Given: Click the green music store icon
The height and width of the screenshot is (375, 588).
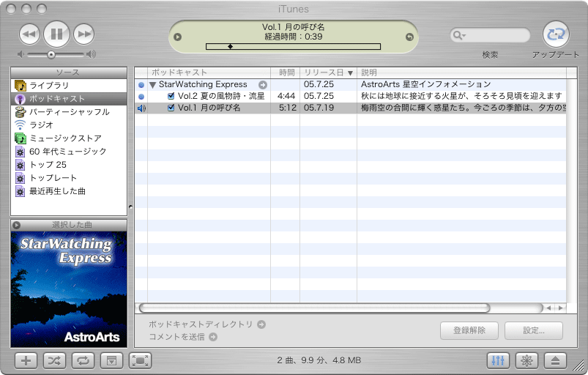Looking at the screenshot, I should point(21,138).
